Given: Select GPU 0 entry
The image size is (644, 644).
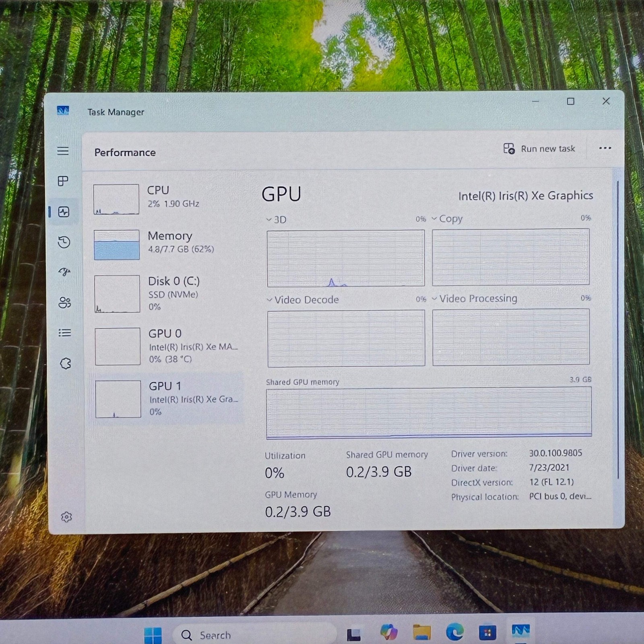Looking at the screenshot, I should tap(166, 346).
